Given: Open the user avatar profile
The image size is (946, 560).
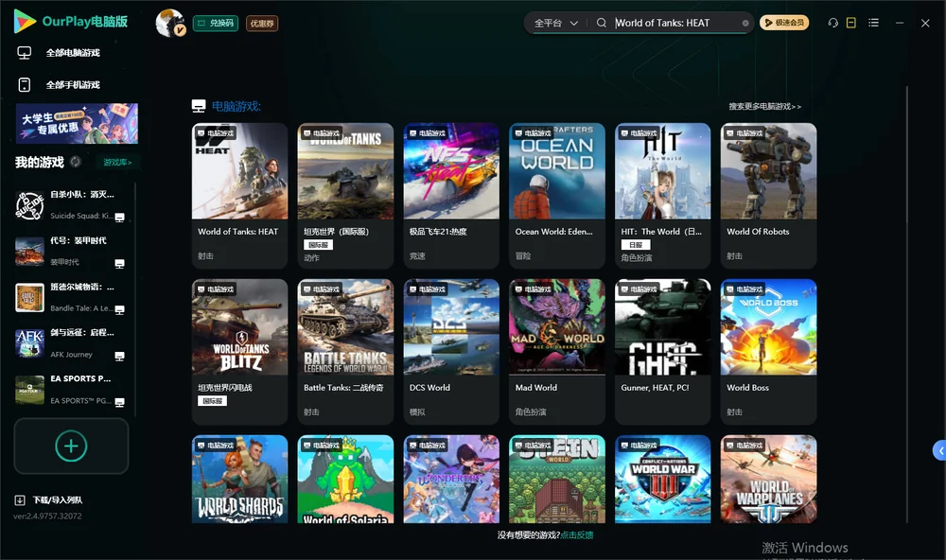Looking at the screenshot, I should point(170,23).
